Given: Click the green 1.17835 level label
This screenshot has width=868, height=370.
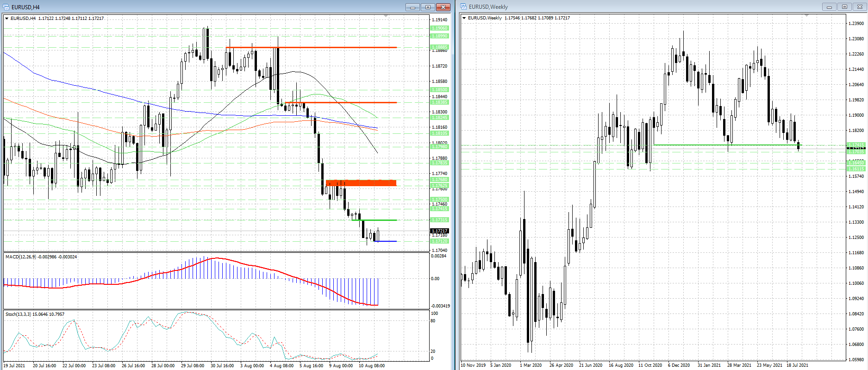Looking at the screenshot, I should tap(439, 163).
